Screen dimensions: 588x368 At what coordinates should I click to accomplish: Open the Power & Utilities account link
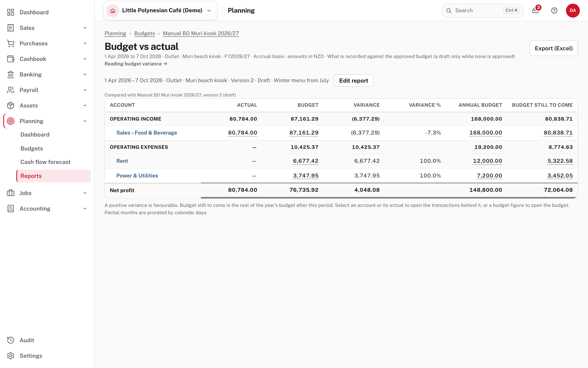137,175
